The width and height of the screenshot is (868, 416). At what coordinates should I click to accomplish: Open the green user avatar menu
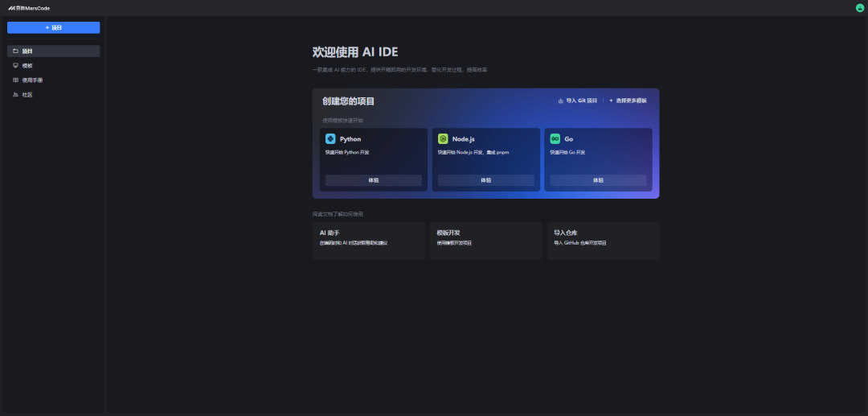860,8
